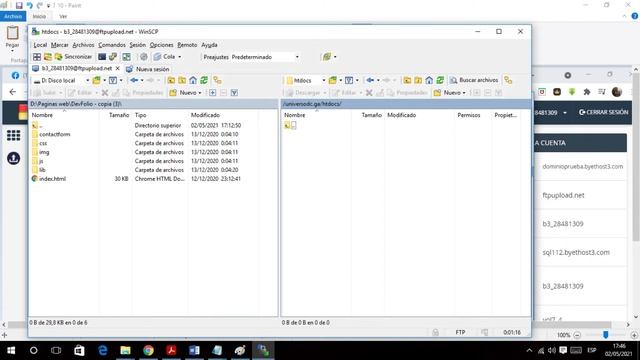Click the local select files plus icon

pos(213,93)
